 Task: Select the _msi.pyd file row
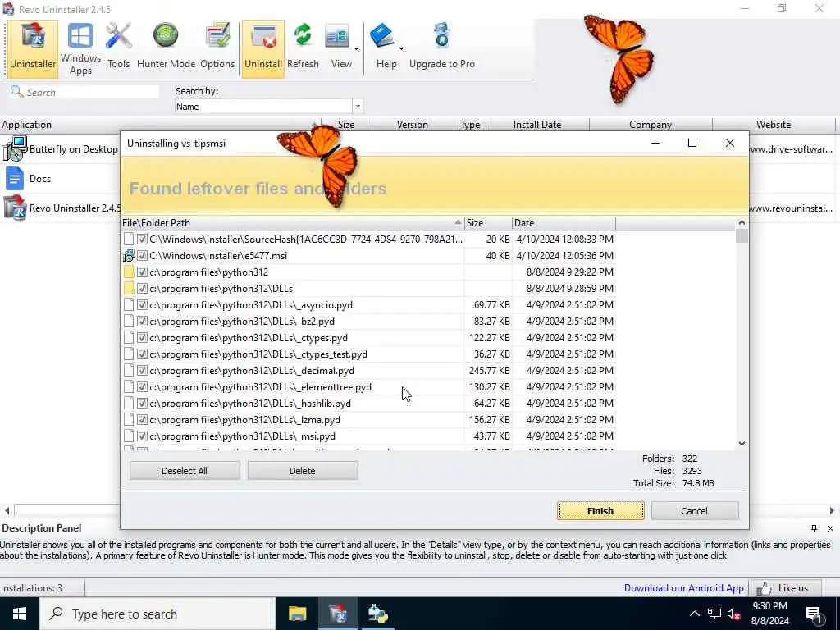[368, 436]
